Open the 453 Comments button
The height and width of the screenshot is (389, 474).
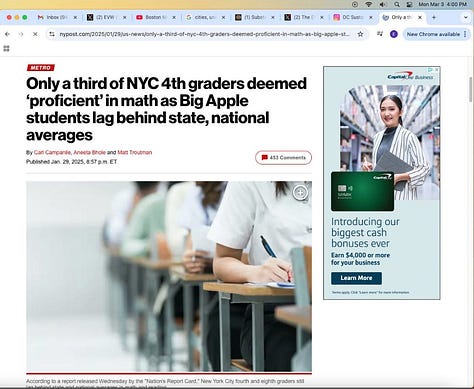coord(283,158)
